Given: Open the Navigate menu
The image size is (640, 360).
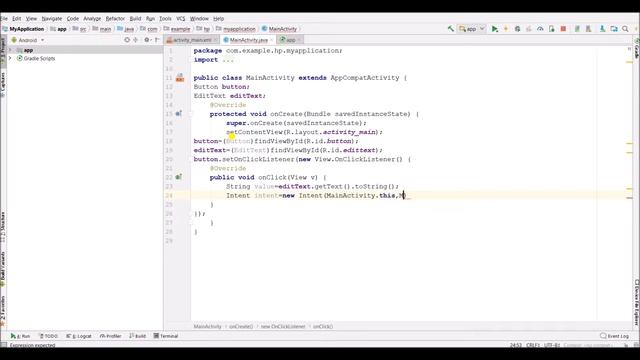Looking at the screenshot, I should click(52, 18).
